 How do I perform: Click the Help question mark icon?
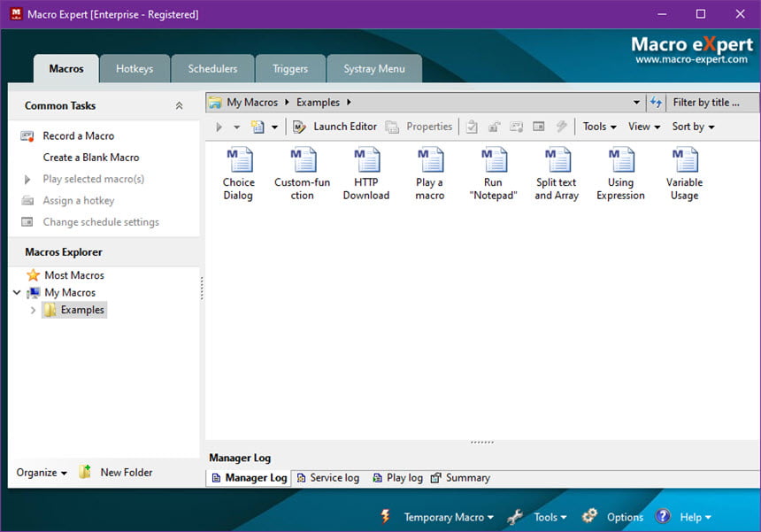click(663, 516)
